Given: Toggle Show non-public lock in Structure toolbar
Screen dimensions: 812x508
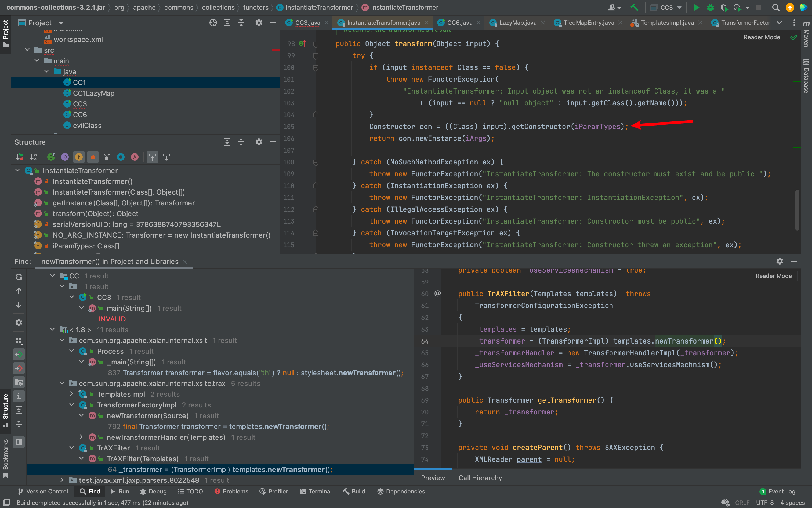Looking at the screenshot, I should coord(93,157).
